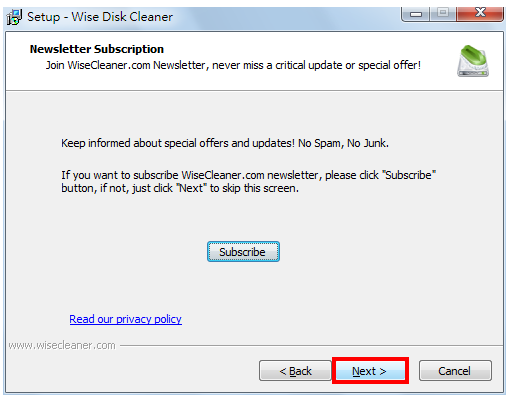This screenshot has width=511, height=400.
Task: Click the setup installer icon in title bar
Action: coord(14,17)
